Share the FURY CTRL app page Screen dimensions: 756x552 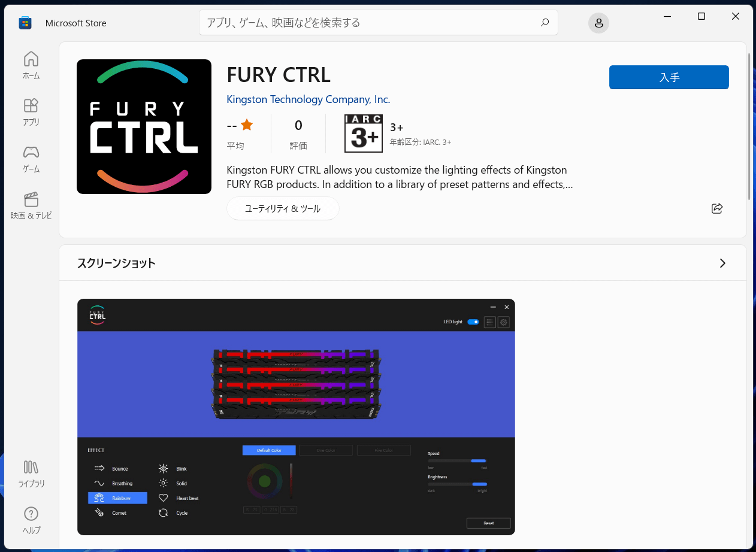point(717,208)
